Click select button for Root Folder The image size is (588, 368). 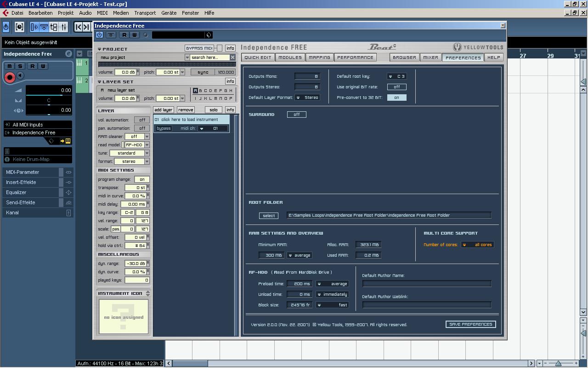pos(269,216)
